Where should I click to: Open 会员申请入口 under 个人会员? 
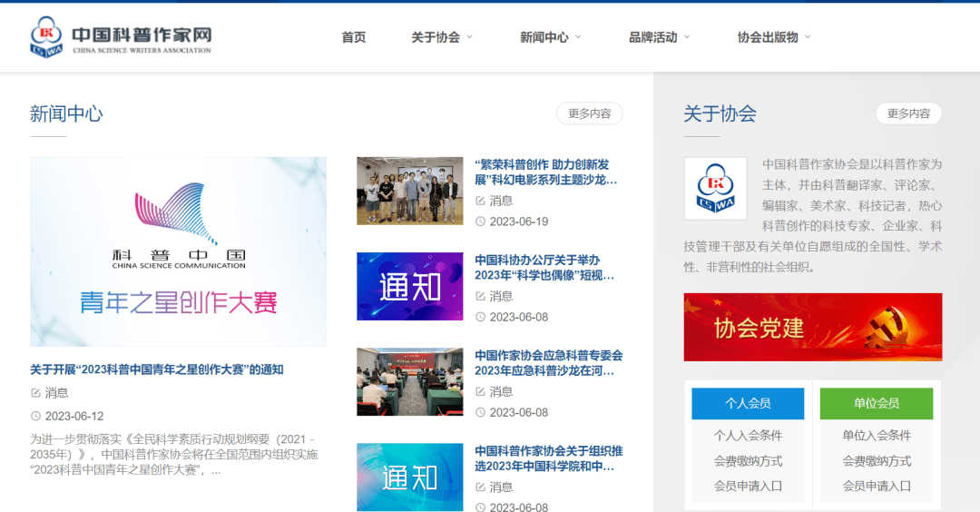pos(748,487)
